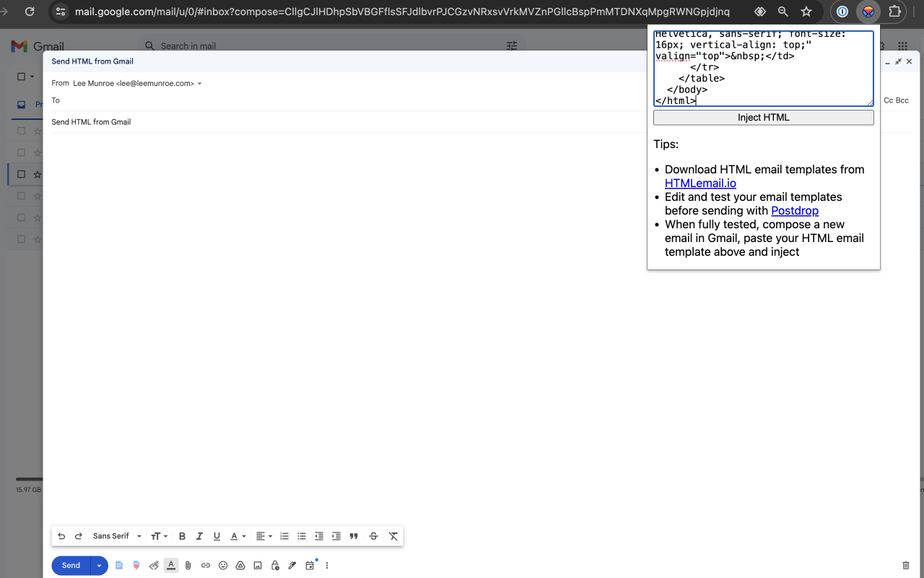
Task: Switch to the Primary inbox tab
Action: 30,105
